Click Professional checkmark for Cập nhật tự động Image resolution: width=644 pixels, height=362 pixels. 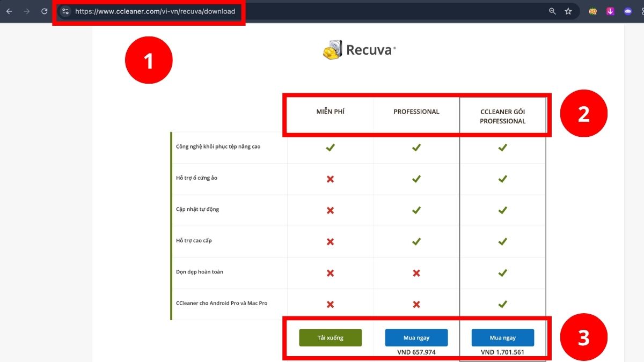point(416,210)
